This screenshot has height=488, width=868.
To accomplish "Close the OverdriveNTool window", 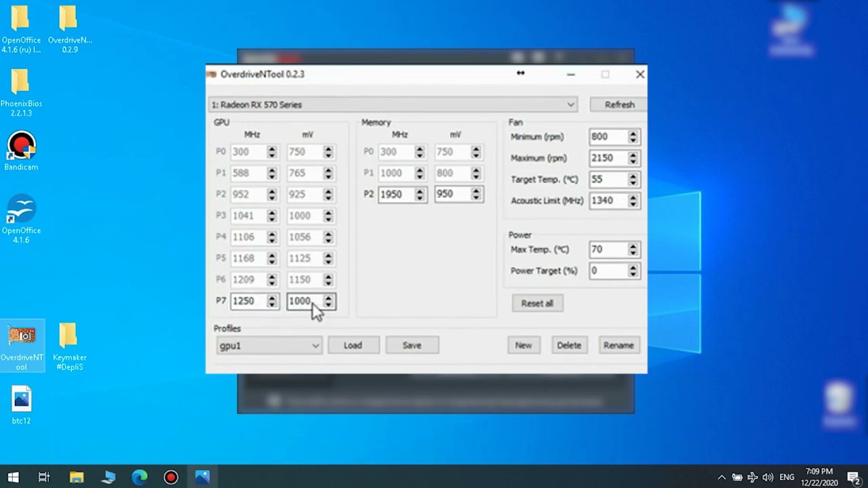I will click(639, 75).
